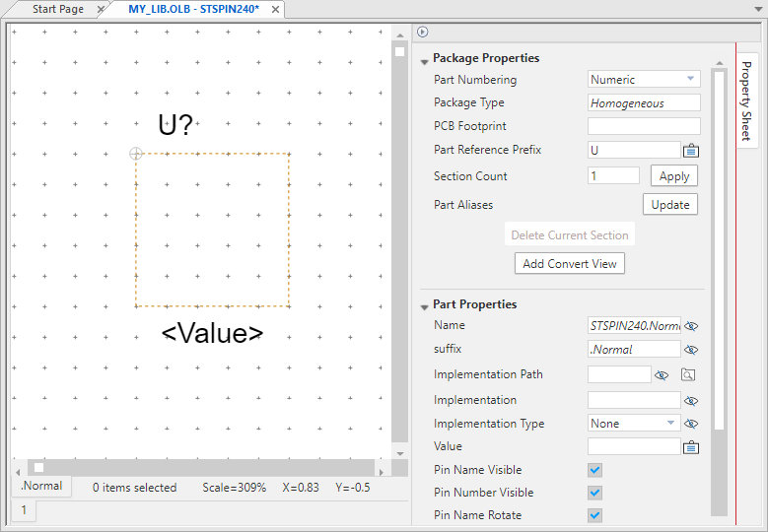Toggle visibility eye for Implementation Type
This screenshot has height=532, width=768.
click(x=691, y=424)
